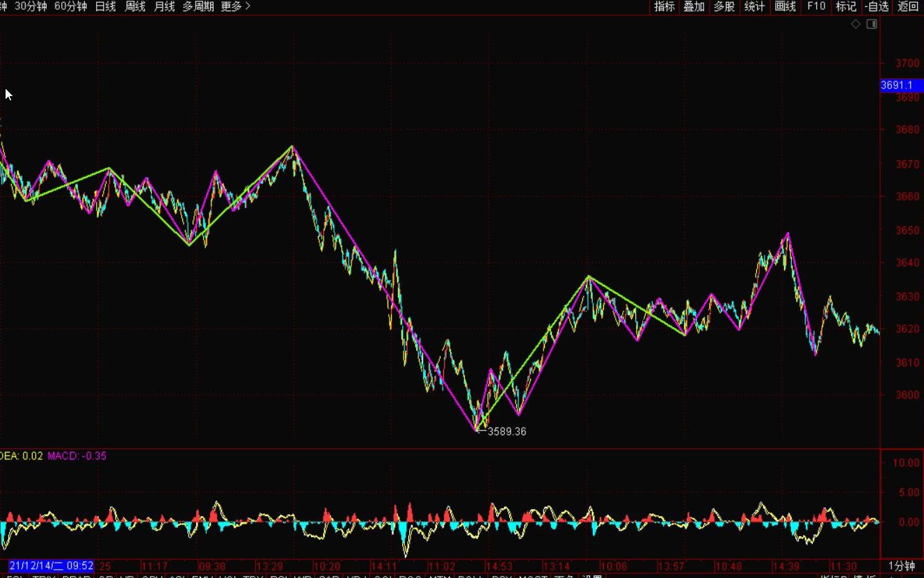Select the 日线 daily chart tab

(105, 6)
